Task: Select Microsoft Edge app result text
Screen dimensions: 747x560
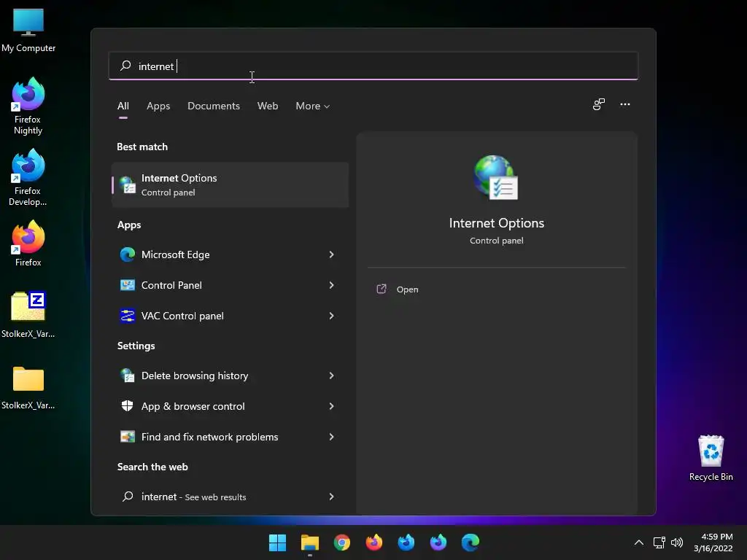Action: point(175,254)
